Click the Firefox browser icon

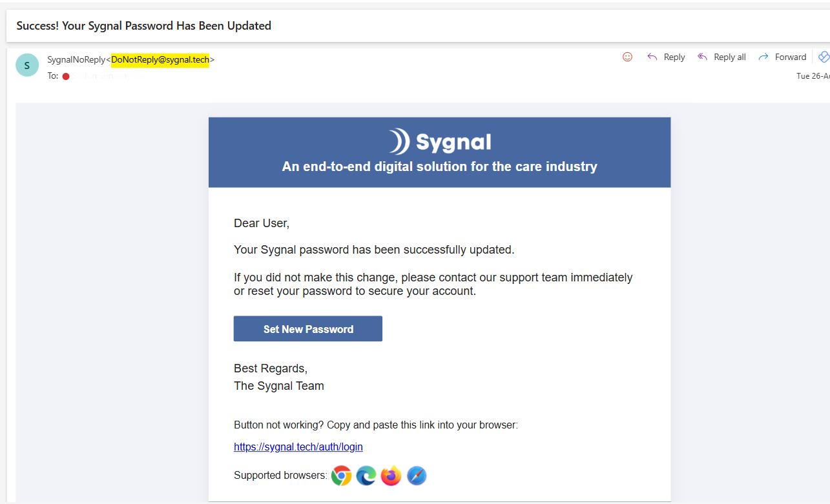click(391, 476)
